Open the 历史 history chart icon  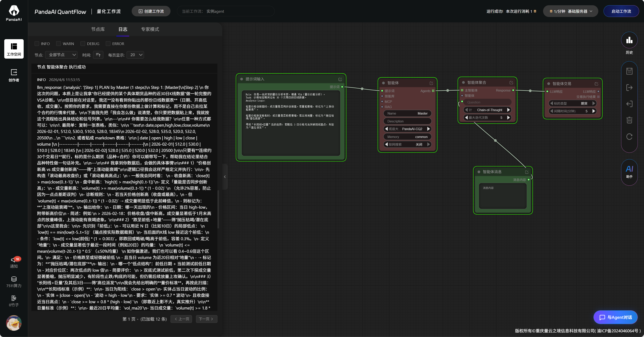[x=629, y=40]
